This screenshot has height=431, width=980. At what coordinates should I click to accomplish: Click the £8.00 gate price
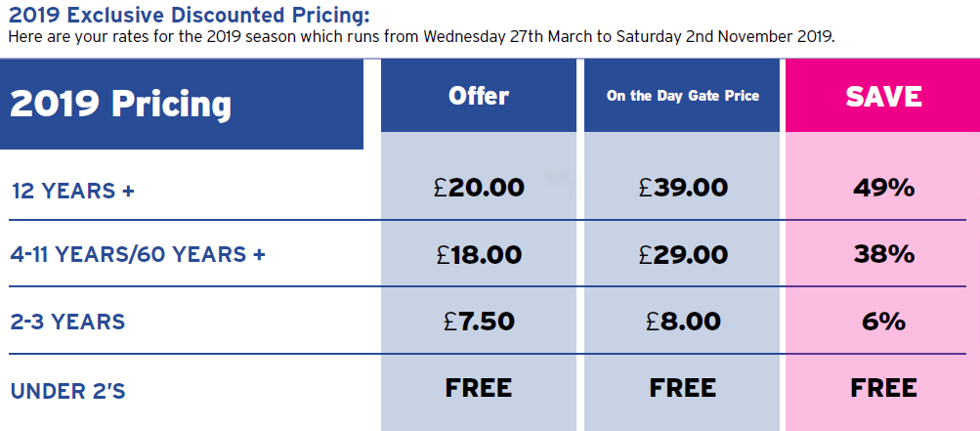coord(683,321)
